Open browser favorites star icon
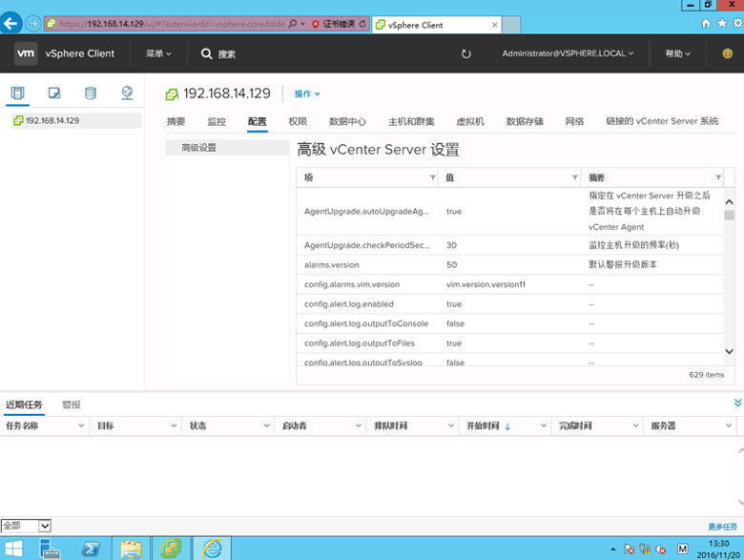The height and width of the screenshot is (560, 744). click(722, 23)
